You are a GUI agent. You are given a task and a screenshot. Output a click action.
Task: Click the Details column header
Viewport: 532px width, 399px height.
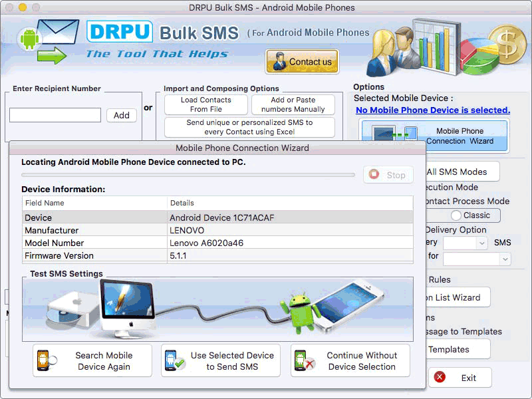pyautogui.click(x=290, y=203)
